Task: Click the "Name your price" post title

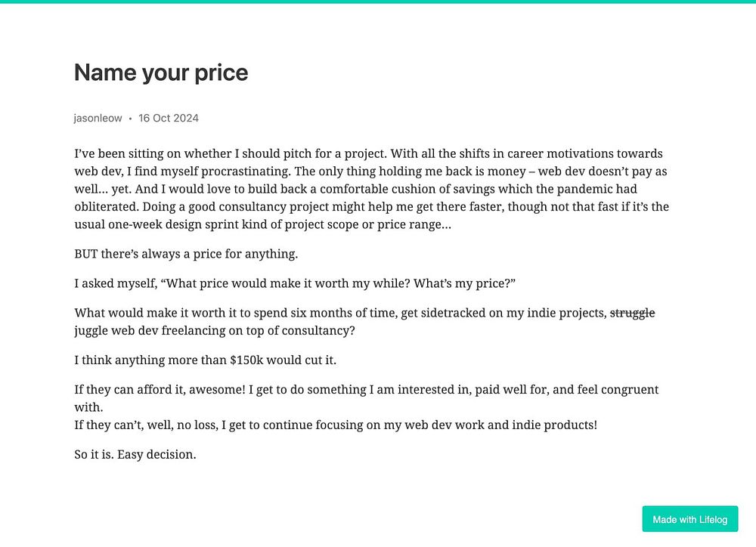Action: click(161, 73)
